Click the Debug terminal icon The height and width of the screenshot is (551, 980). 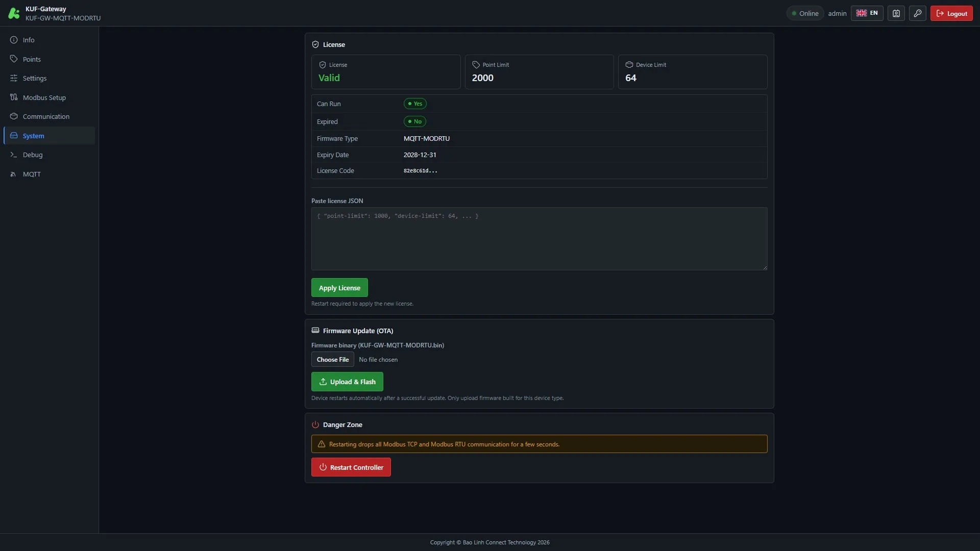[14, 155]
